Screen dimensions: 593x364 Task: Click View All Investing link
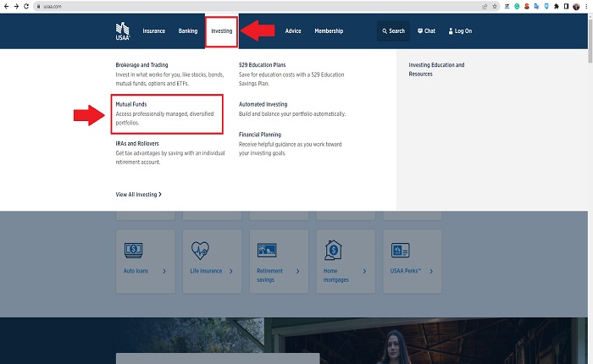click(138, 195)
